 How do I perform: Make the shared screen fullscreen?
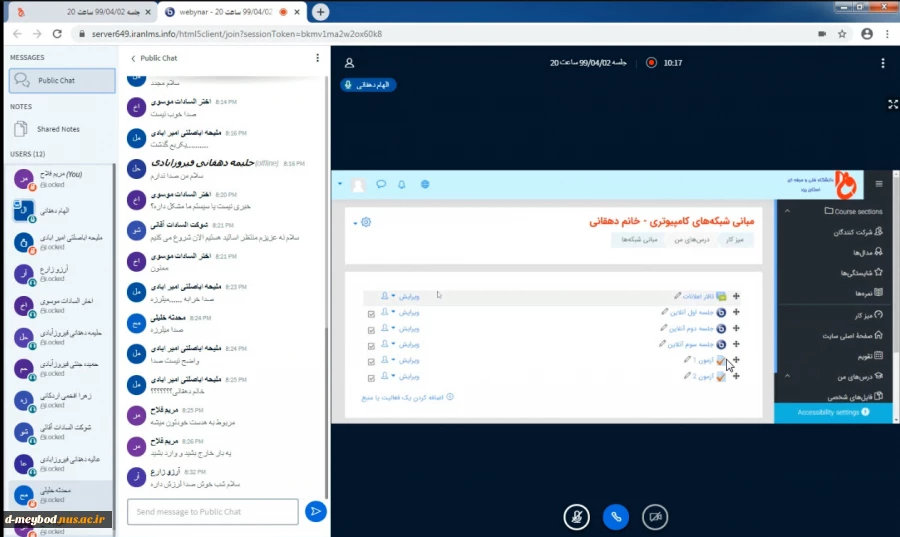pyautogui.click(x=893, y=104)
